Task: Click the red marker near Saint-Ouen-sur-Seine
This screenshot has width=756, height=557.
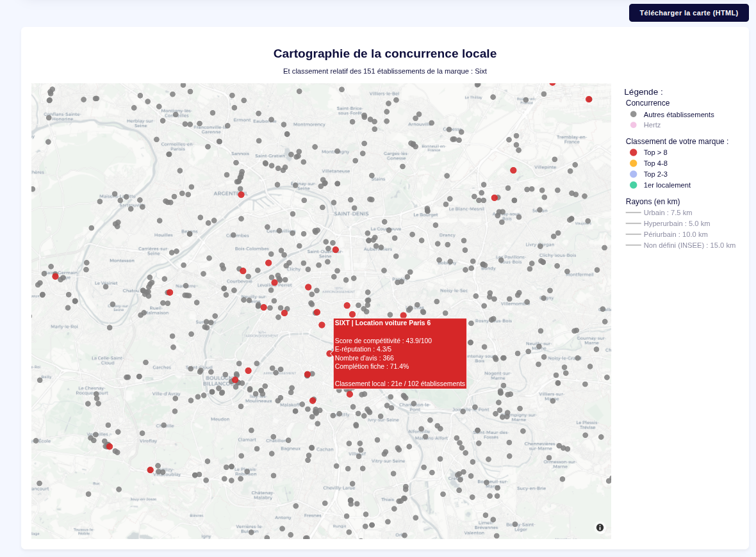Action: (x=336, y=250)
